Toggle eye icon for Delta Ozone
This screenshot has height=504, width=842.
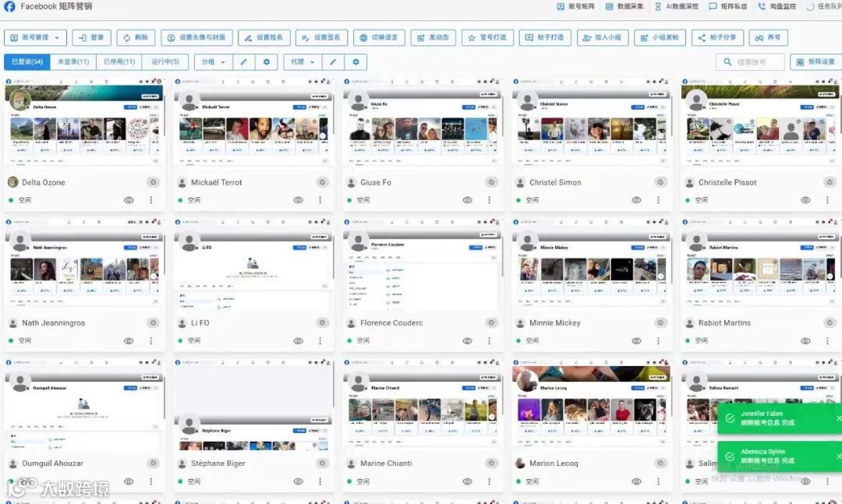pyautogui.click(x=129, y=199)
